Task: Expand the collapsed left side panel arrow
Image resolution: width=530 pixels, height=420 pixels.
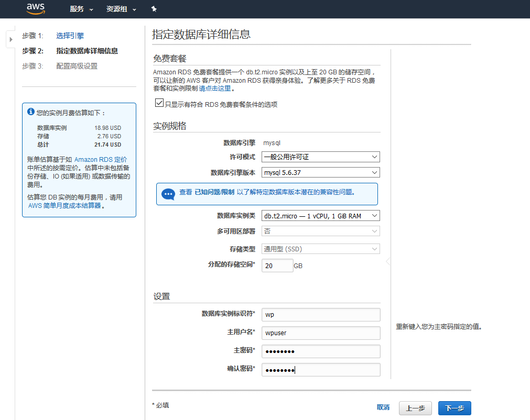Action: click(x=11, y=39)
